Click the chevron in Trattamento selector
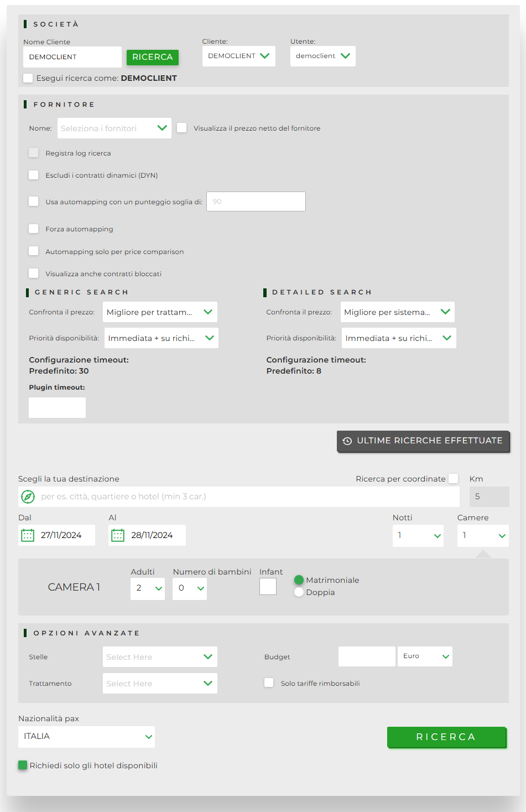 point(208,683)
